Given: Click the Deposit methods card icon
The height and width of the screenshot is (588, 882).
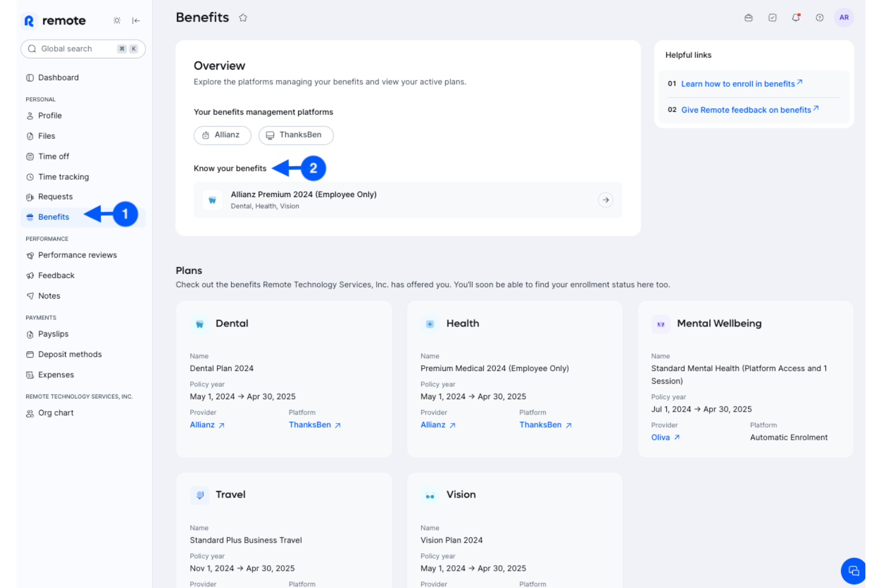Looking at the screenshot, I should click(x=30, y=354).
